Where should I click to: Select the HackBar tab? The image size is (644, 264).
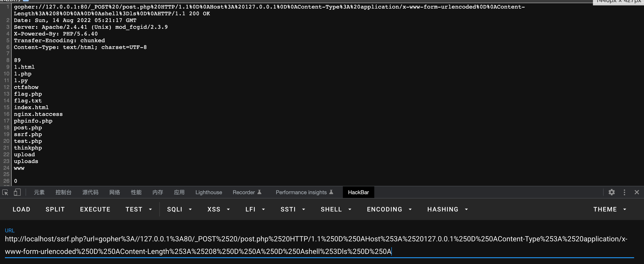tap(358, 192)
